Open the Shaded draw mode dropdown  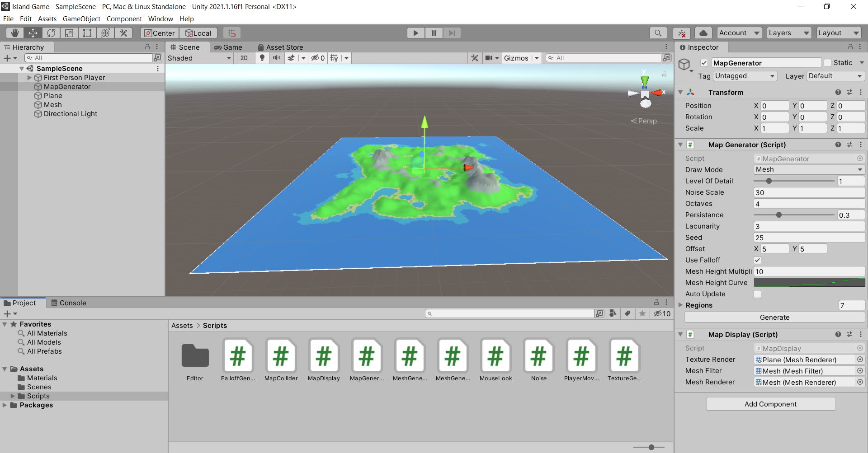pos(199,58)
